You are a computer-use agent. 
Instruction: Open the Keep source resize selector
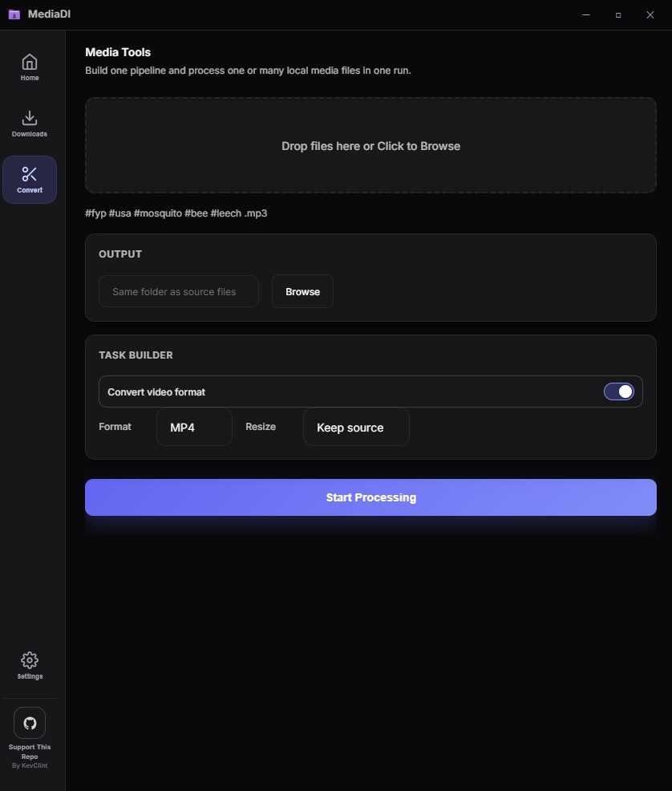click(355, 427)
